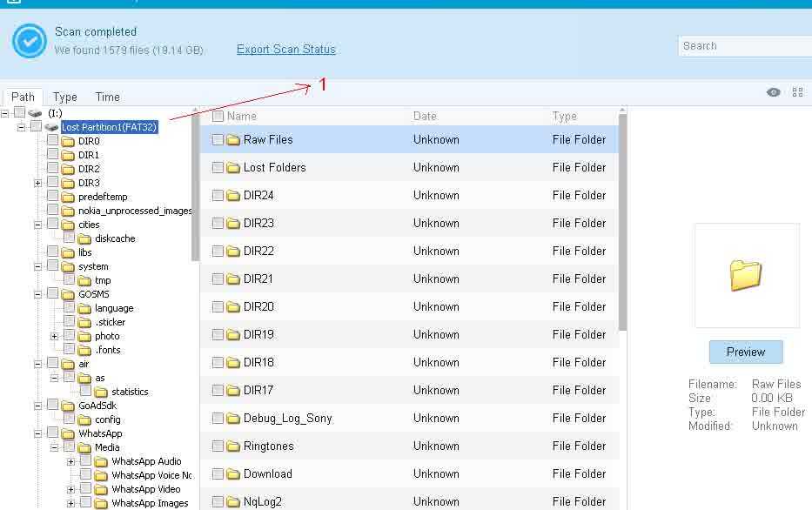Click the GOSMS folder icon in tree
812x510 pixels.
(68, 295)
